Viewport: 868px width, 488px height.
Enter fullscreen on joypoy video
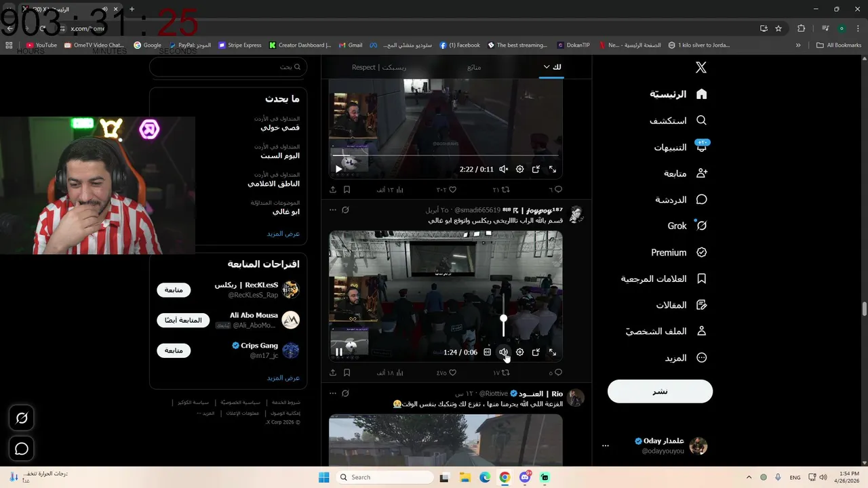click(552, 352)
